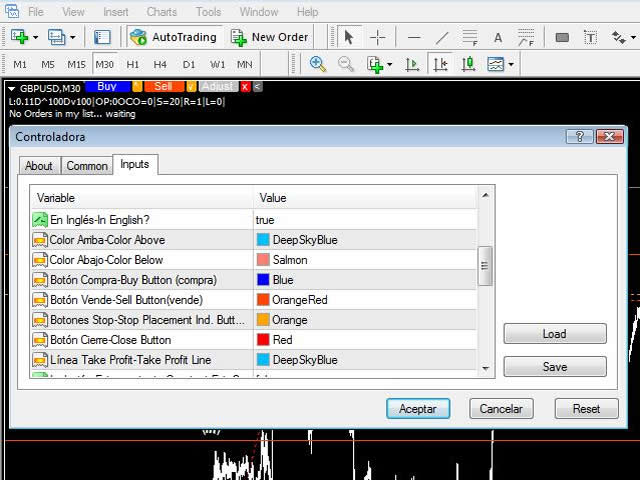Viewport: 640px width, 480px height.
Task: Click the Adjust chart button
Action: (x=218, y=87)
